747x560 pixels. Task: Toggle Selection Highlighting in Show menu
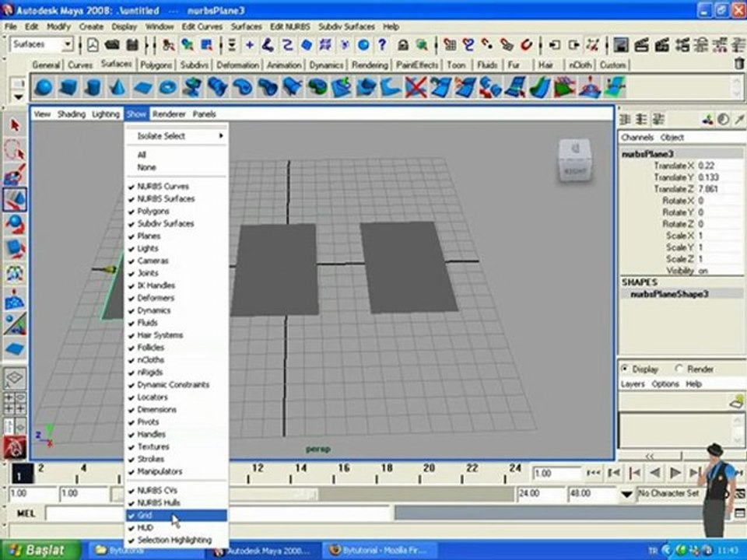pos(177,540)
